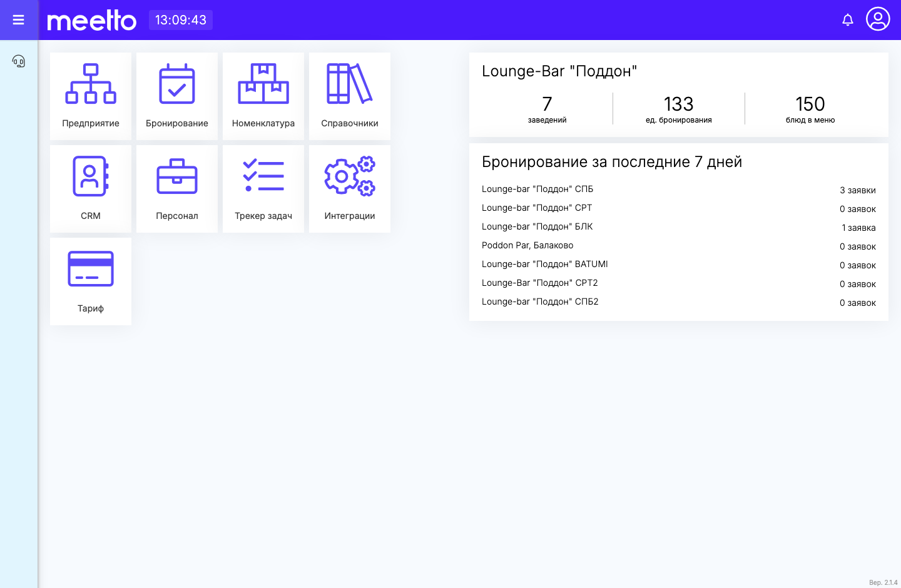Open the Тариф card tile
901x588 pixels.
point(91,281)
